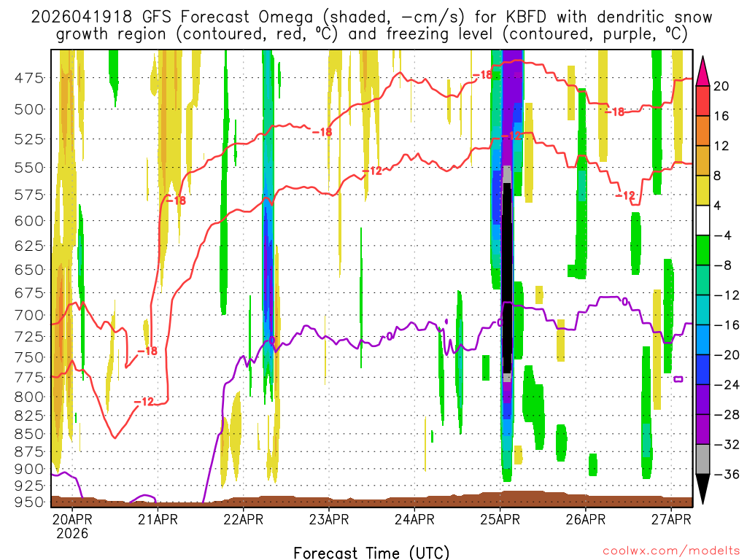Click the colorbar value -20 label
This screenshot has height=560, width=747.
(x=726, y=355)
